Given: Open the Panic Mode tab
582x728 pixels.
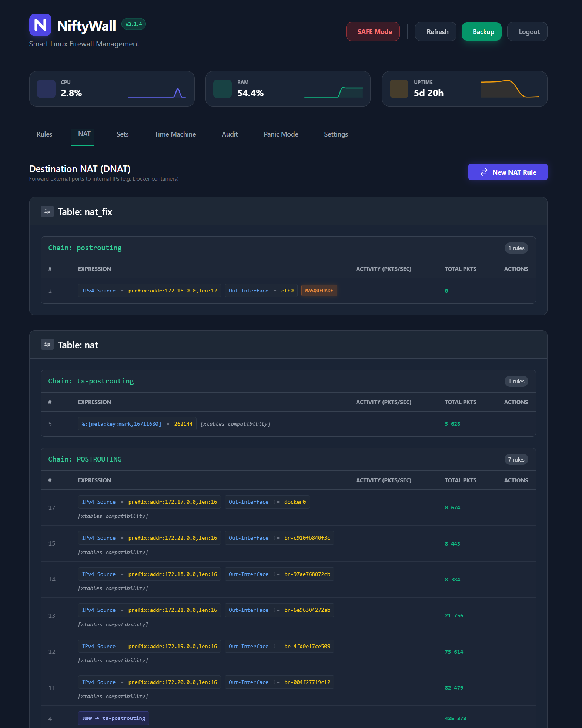Looking at the screenshot, I should pos(281,134).
